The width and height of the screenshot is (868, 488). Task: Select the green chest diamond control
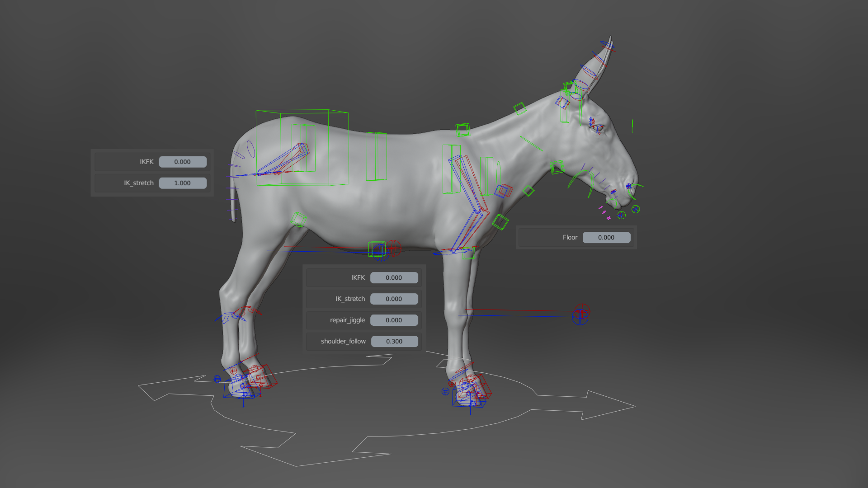click(500, 222)
